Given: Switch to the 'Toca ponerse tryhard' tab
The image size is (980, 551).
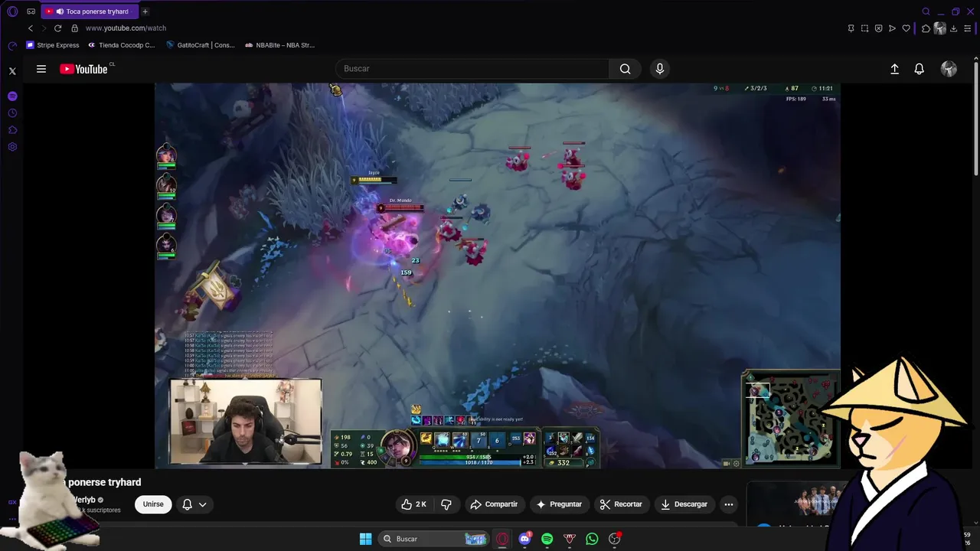Looking at the screenshot, I should tap(90, 11).
